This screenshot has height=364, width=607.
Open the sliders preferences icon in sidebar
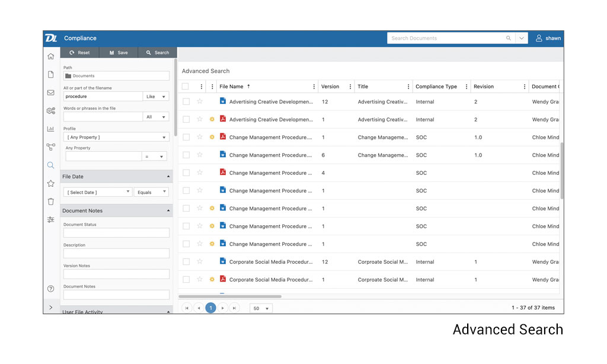click(51, 219)
